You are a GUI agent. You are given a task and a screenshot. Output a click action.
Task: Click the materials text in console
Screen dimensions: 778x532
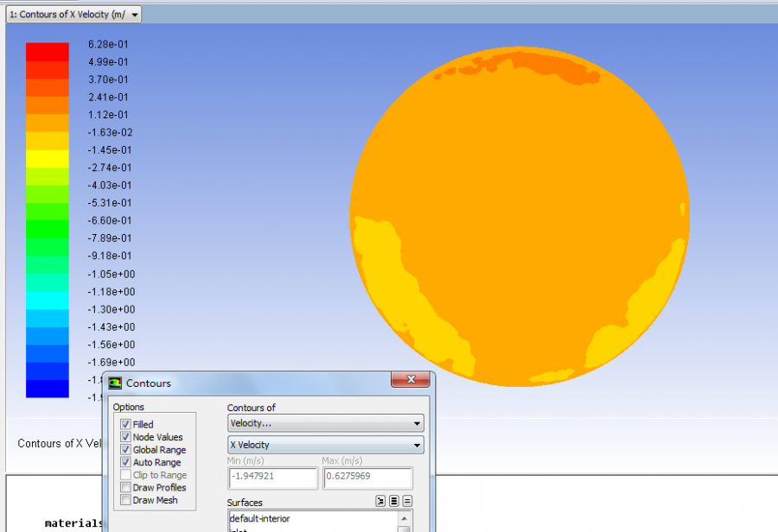[x=73, y=523]
